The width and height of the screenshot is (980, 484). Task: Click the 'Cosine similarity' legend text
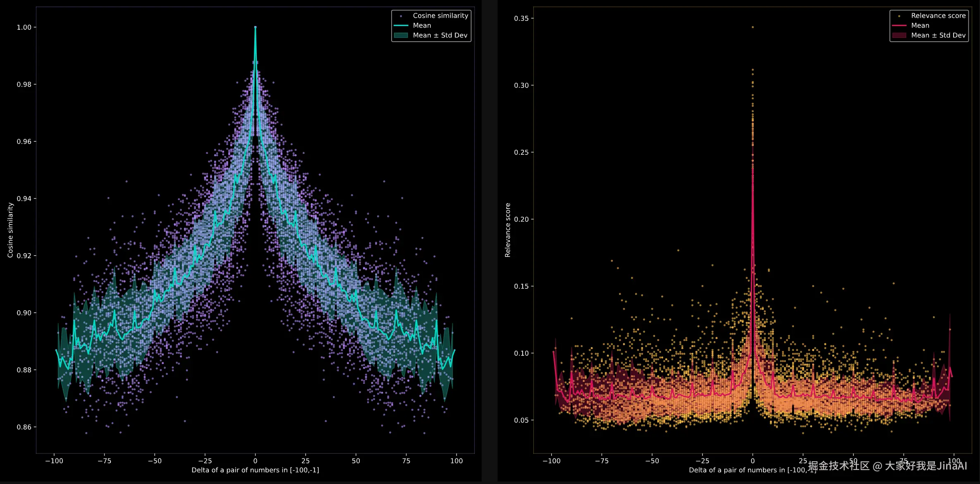tap(440, 16)
